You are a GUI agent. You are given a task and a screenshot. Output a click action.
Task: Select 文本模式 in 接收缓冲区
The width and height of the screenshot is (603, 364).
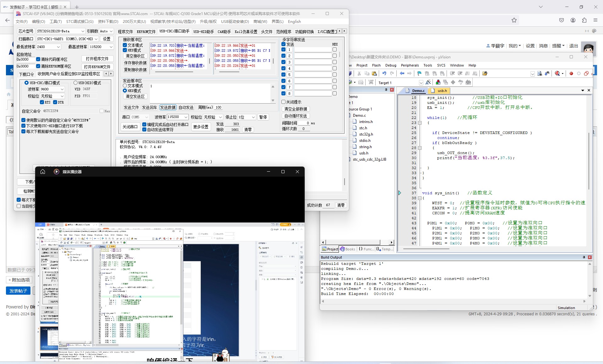(125, 45)
